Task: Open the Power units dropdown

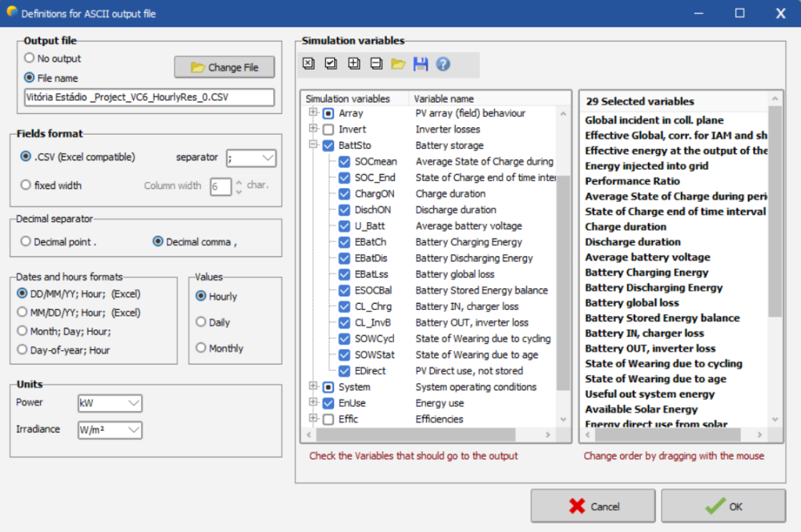Action: pyautogui.click(x=110, y=402)
